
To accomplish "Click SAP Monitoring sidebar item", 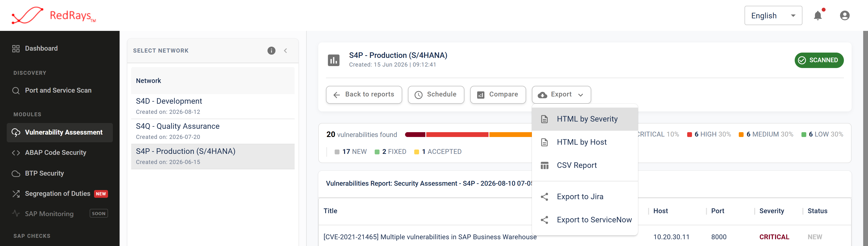I will point(60,214).
